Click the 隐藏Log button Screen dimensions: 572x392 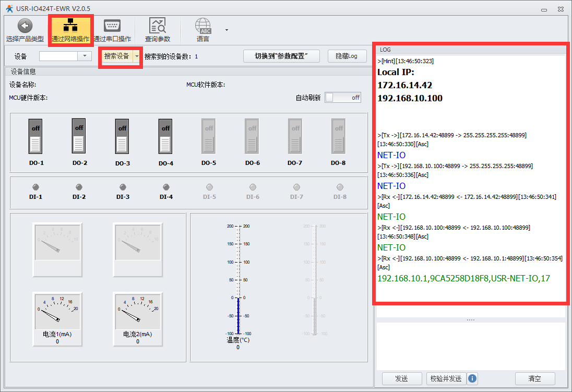pos(347,56)
